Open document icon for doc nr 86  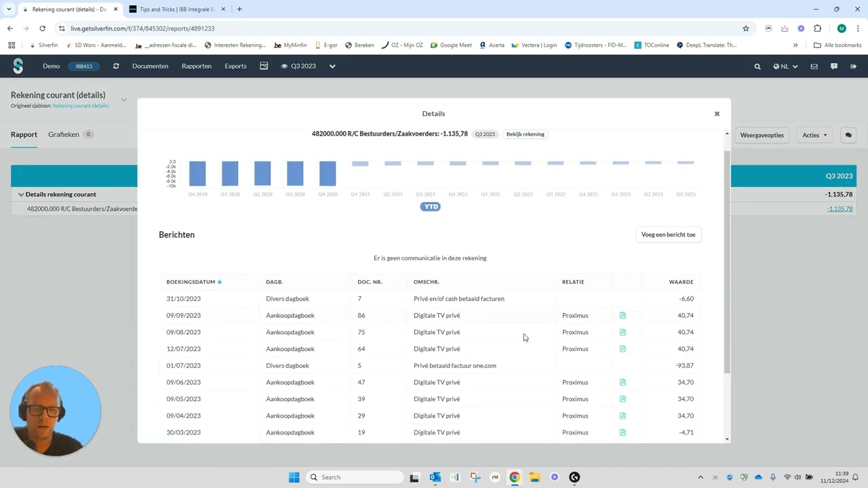point(623,315)
